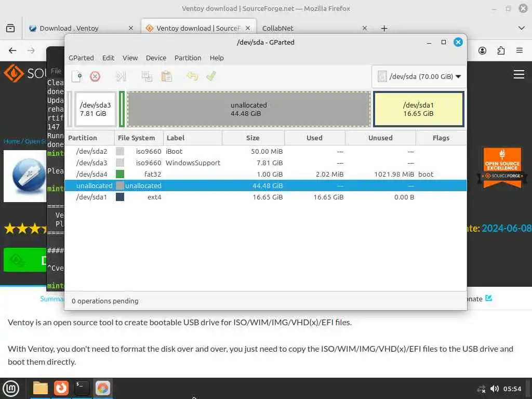Viewport: 532px width, 399px height.
Task: Click the Flags column header
Action: 441,138
